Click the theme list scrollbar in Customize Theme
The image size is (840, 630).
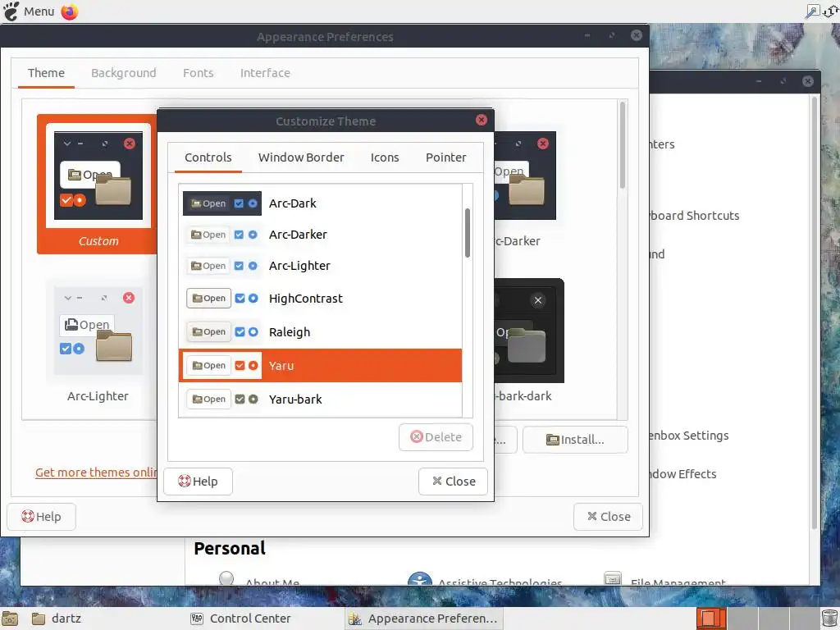pyautogui.click(x=468, y=233)
